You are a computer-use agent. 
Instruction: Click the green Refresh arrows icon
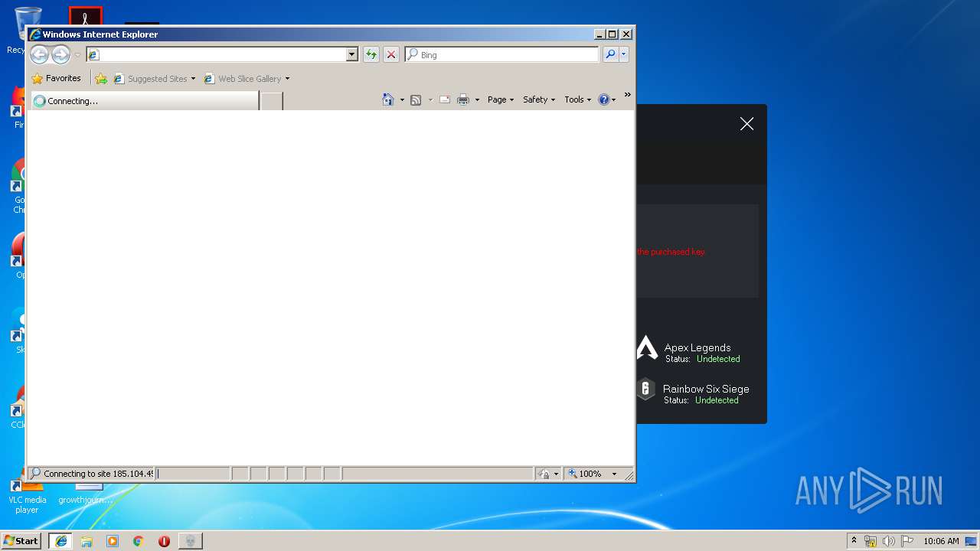coord(371,54)
